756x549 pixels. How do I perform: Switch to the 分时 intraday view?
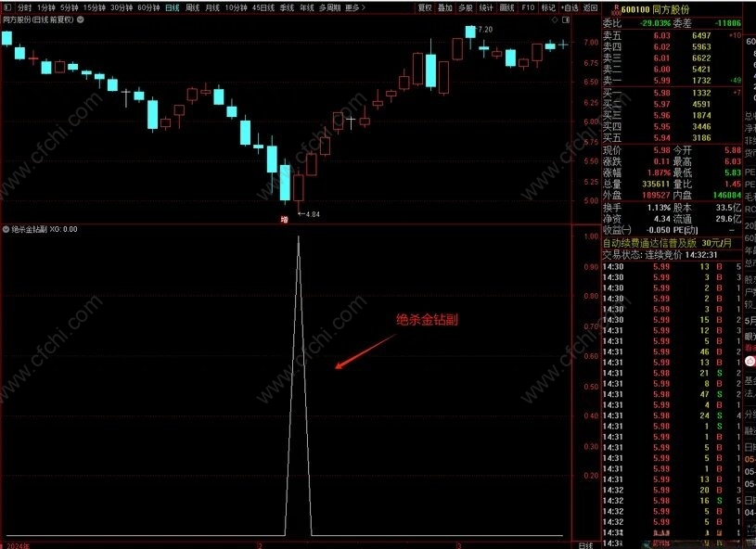(24, 7)
